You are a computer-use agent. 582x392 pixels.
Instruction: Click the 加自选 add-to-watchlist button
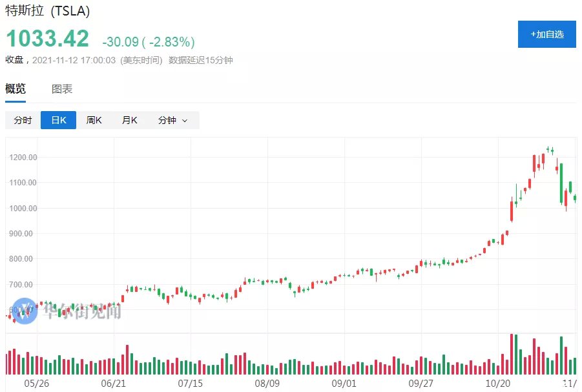pyautogui.click(x=546, y=34)
